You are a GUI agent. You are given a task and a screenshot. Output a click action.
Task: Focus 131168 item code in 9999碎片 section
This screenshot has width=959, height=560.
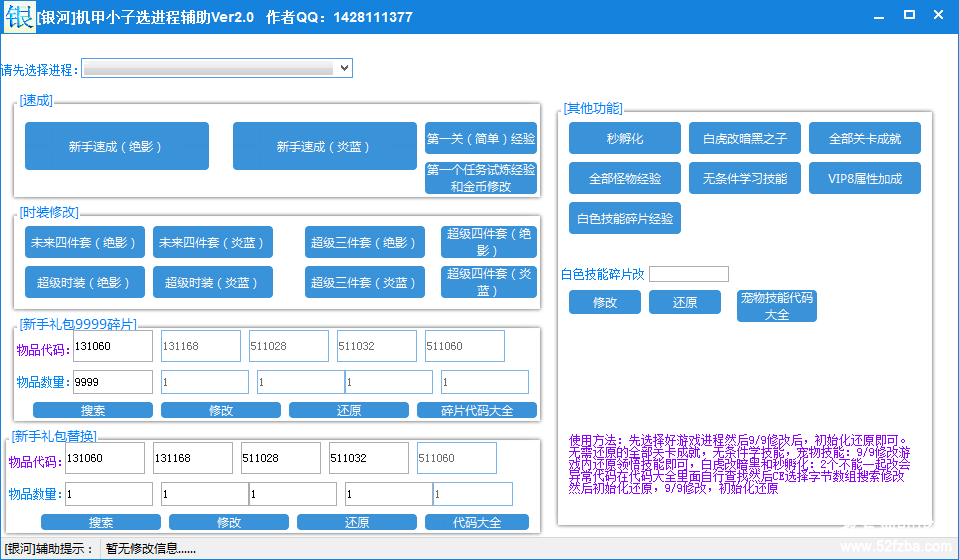click(x=201, y=346)
